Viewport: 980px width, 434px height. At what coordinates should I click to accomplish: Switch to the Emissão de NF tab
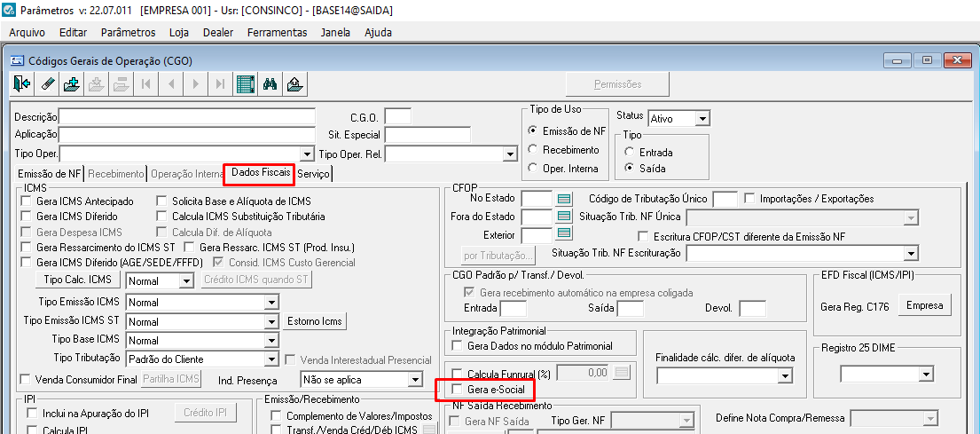click(x=49, y=175)
